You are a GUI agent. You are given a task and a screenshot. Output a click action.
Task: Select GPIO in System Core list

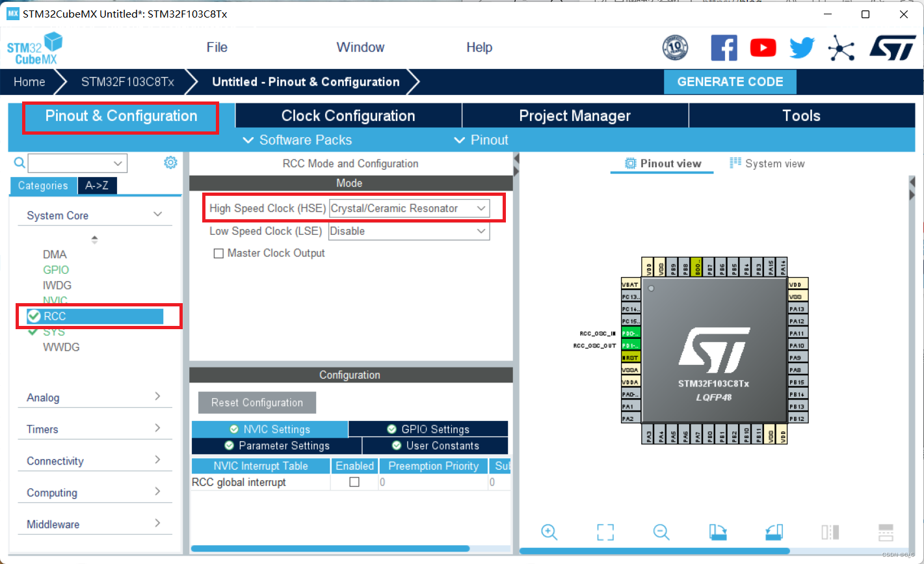click(x=56, y=270)
